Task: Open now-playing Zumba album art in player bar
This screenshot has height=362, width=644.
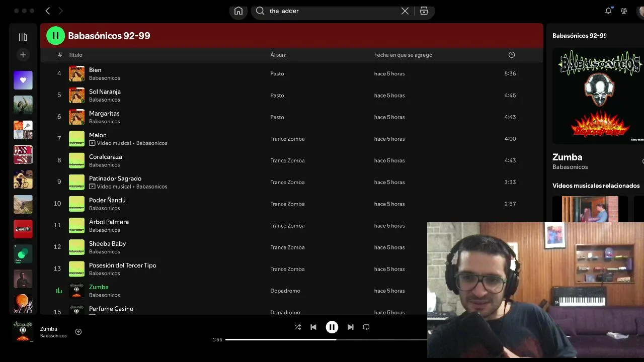Action: click(x=23, y=331)
